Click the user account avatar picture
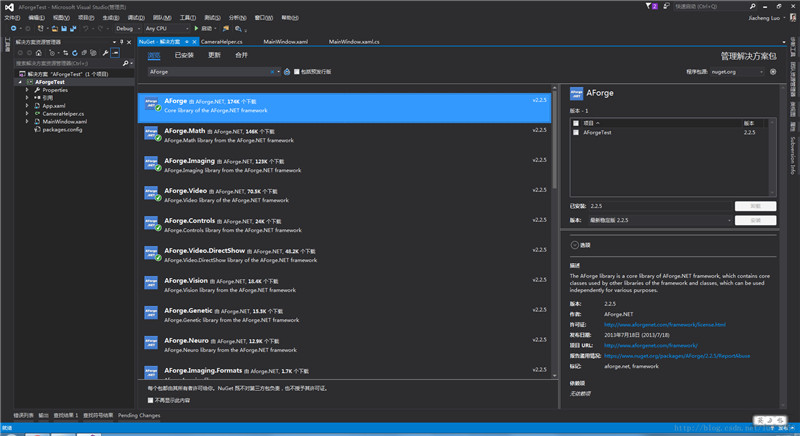This screenshot has width=800, height=436. (793, 17)
